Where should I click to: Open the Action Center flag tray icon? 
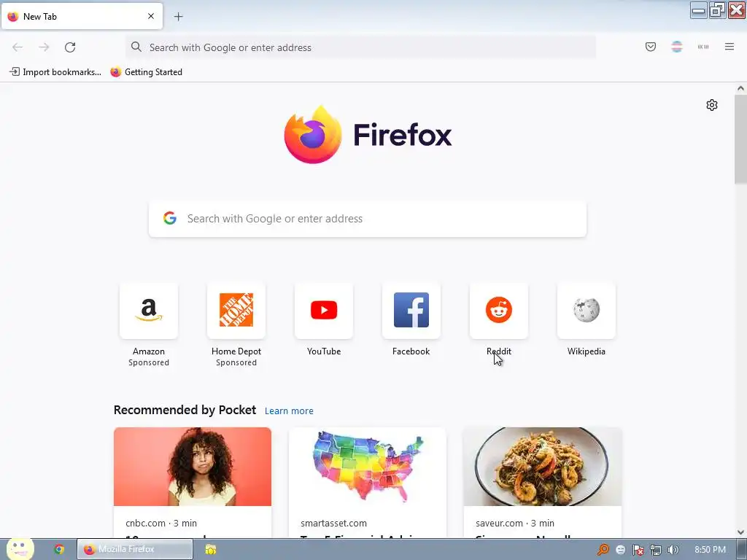coord(638,550)
